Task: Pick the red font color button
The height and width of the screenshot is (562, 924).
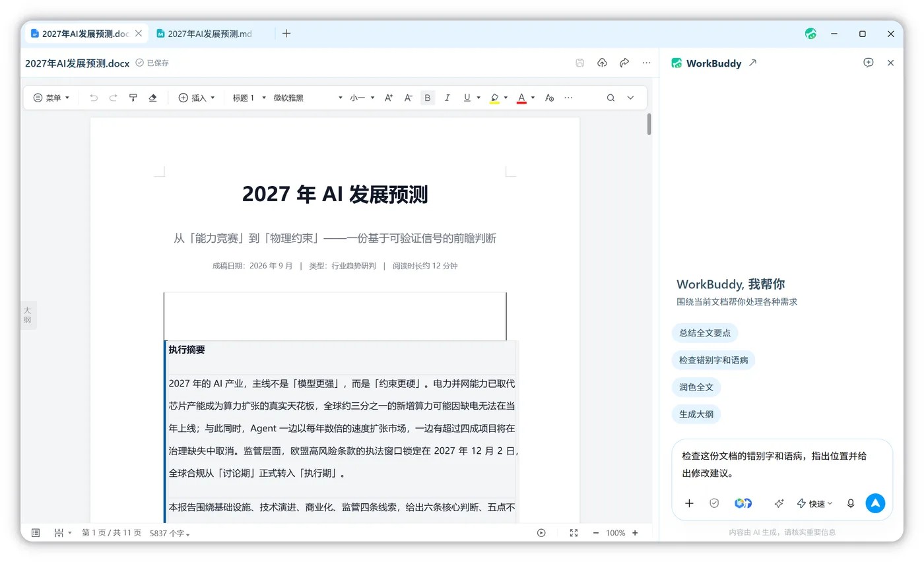Action: pos(521,98)
